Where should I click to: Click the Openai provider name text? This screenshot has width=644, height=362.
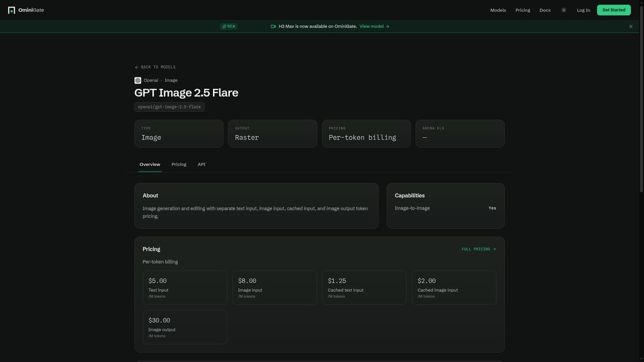pos(151,80)
